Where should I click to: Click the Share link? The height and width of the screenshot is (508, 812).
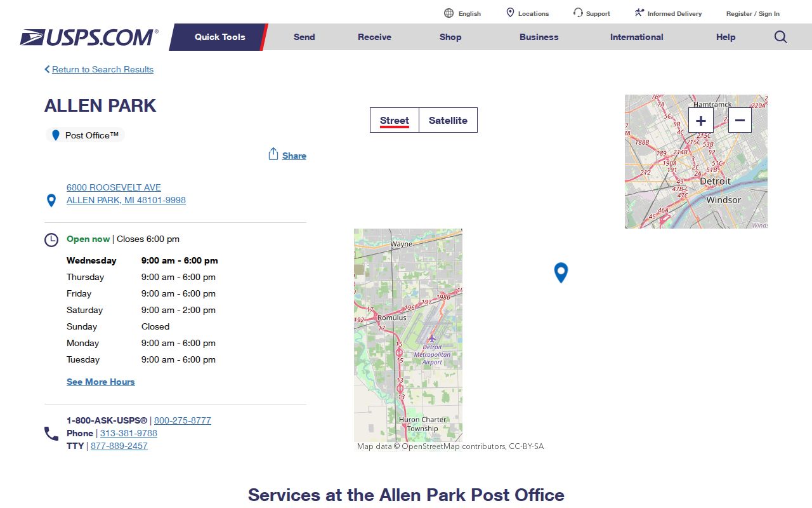294,156
